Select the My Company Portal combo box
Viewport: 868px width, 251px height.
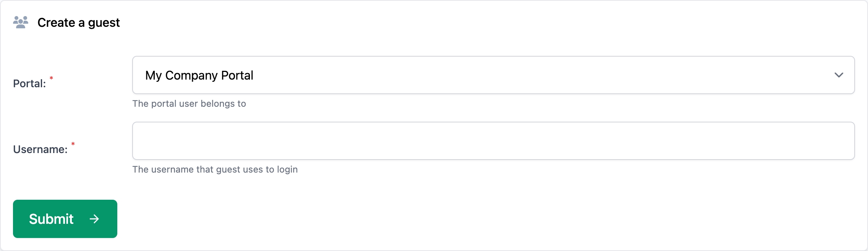493,75
